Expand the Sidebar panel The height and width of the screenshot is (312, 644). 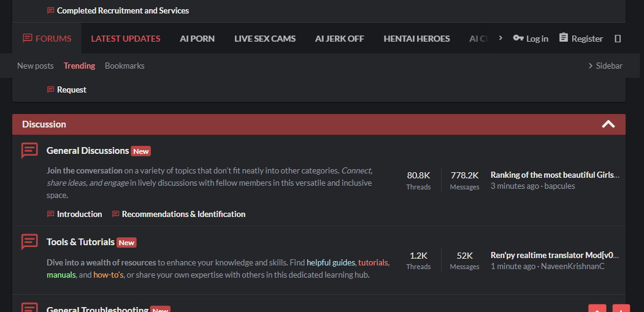tap(605, 66)
